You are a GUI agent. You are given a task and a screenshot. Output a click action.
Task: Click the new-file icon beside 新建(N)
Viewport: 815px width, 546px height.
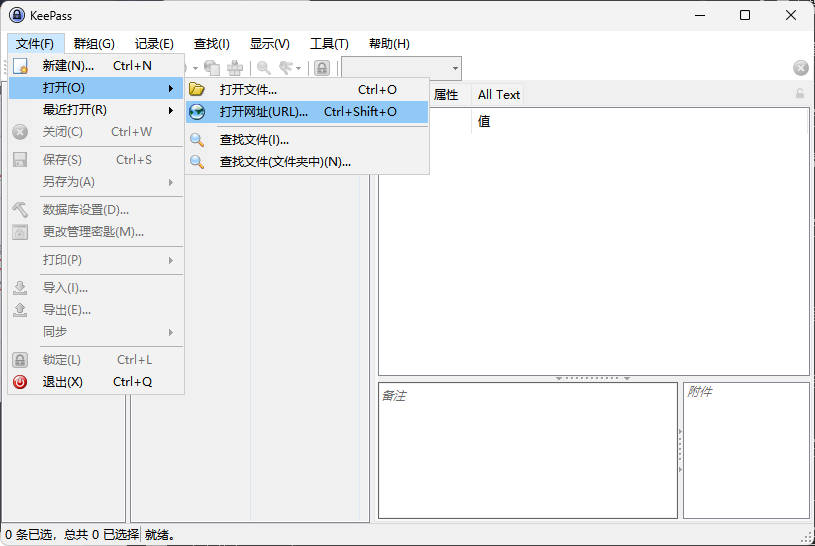click(20, 66)
